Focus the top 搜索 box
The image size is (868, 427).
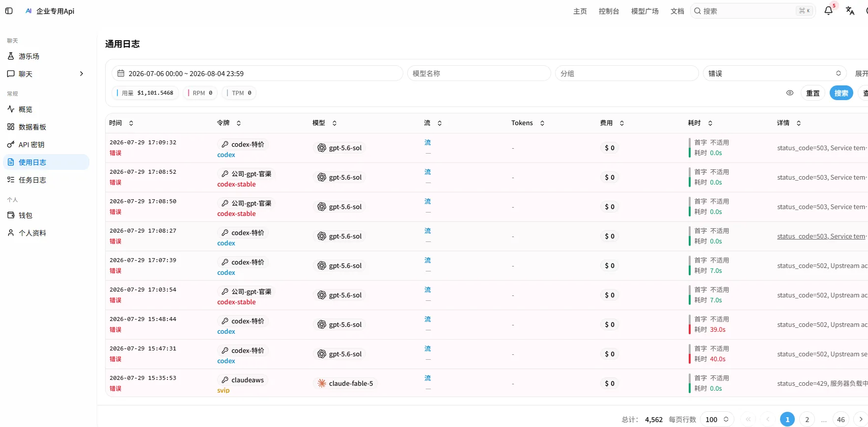(753, 11)
